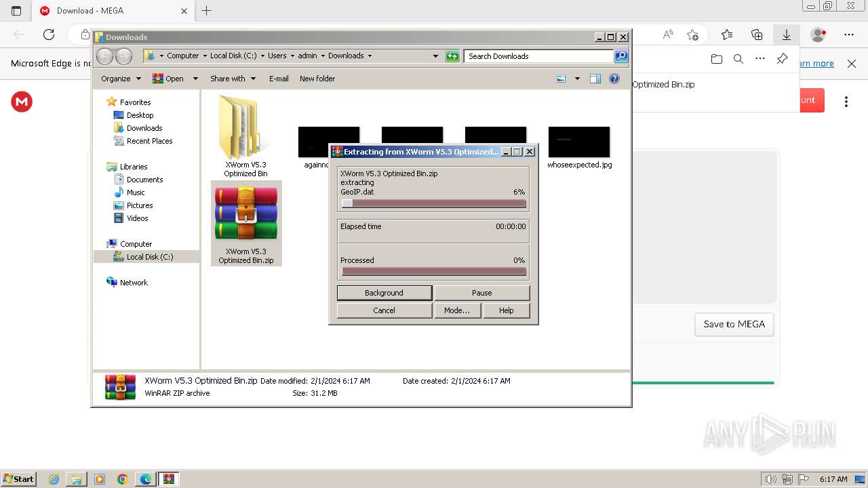Select XWorm V5.3 Optimized Bin.zip archive
The height and width of the screenshot is (488, 868).
tap(246, 224)
